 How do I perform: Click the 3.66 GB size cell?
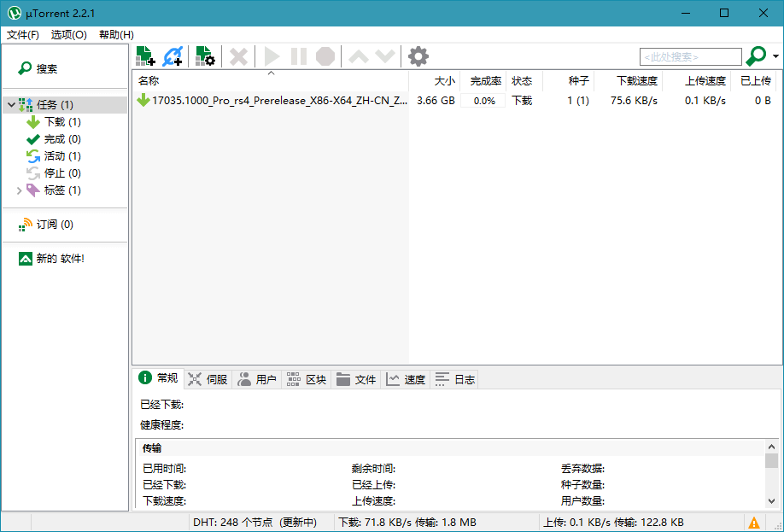(x=436, y=101)
